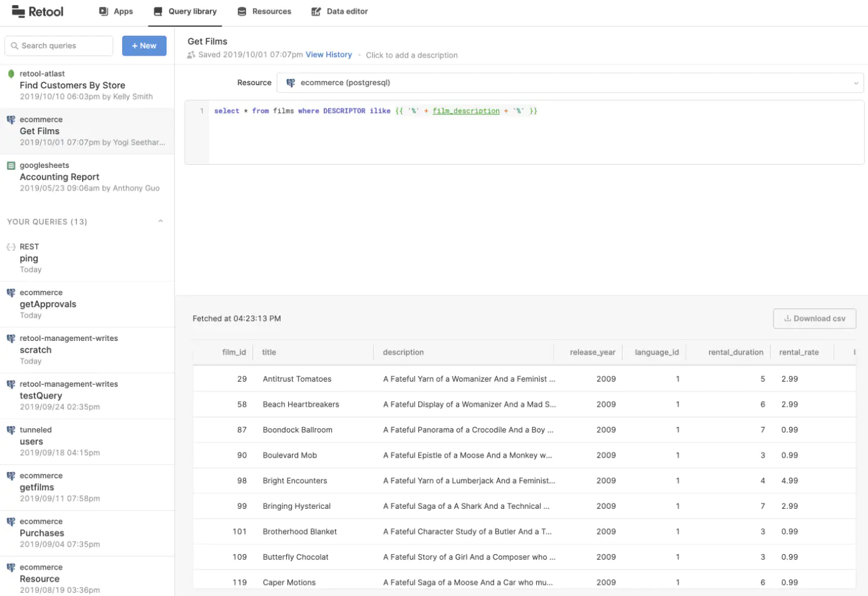
Task: Open the Resource ecommerce (postgresql) dropdown
Action: (x=570, y=83)
